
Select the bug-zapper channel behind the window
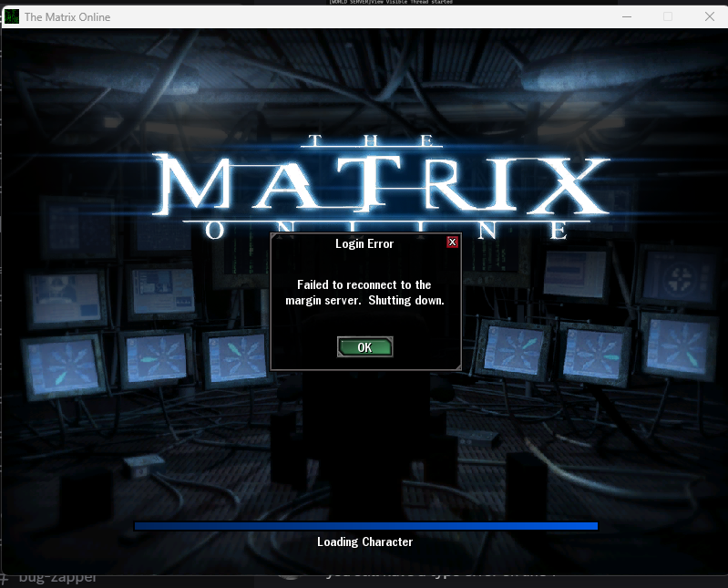tap(58, 579)
